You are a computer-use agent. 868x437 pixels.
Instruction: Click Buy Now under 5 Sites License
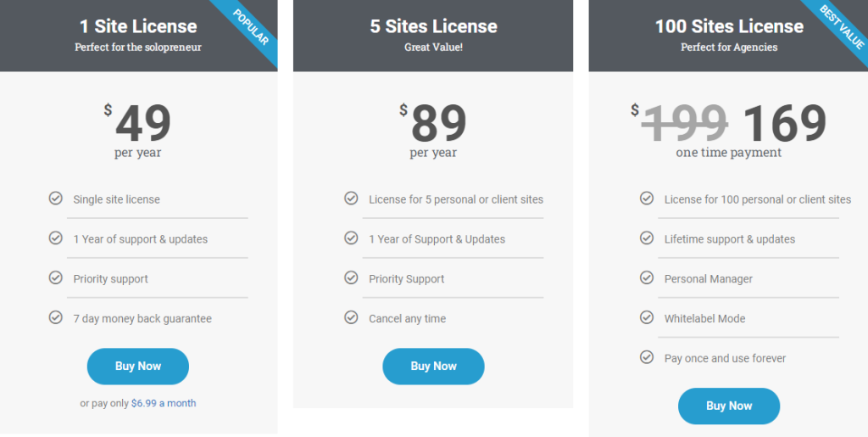click(x=433, y=366)
